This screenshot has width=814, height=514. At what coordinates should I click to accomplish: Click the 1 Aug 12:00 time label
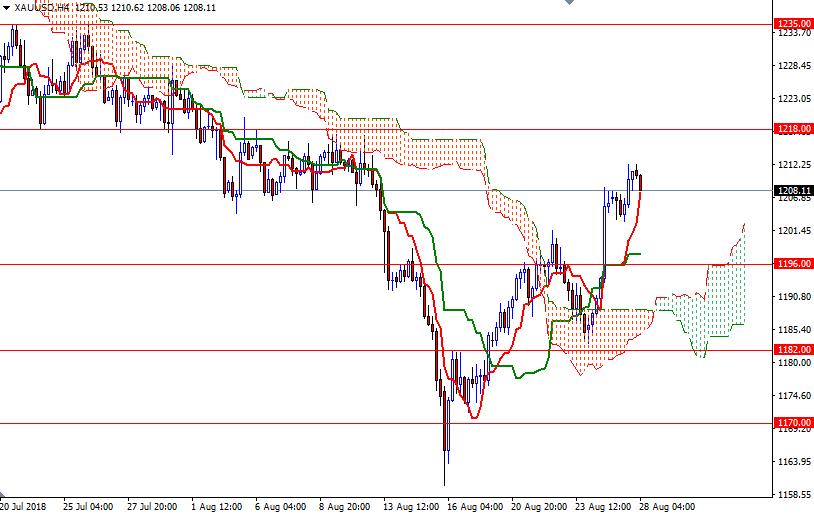point(215,506)
